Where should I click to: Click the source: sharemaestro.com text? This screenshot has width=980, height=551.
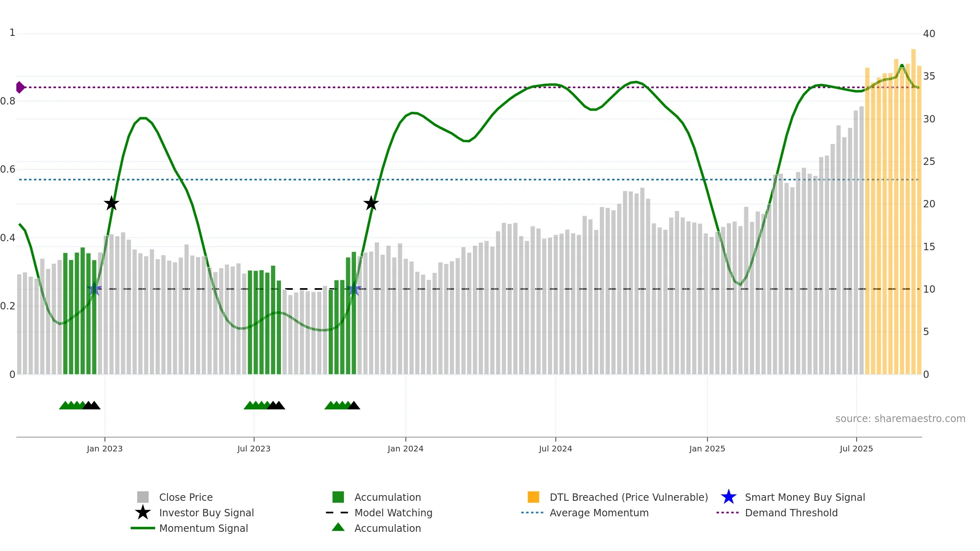900,418
